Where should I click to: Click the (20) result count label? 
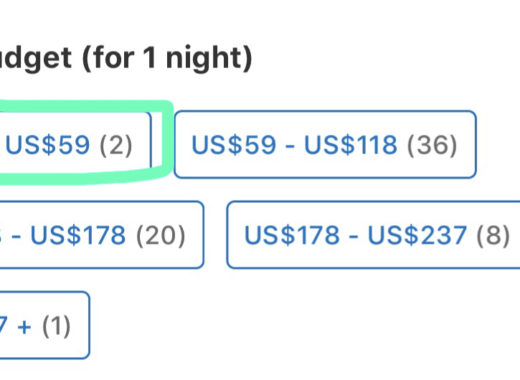[160, 235]
